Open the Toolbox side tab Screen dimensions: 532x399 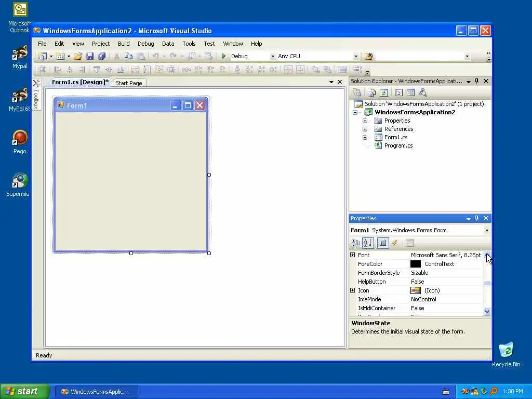37,95
